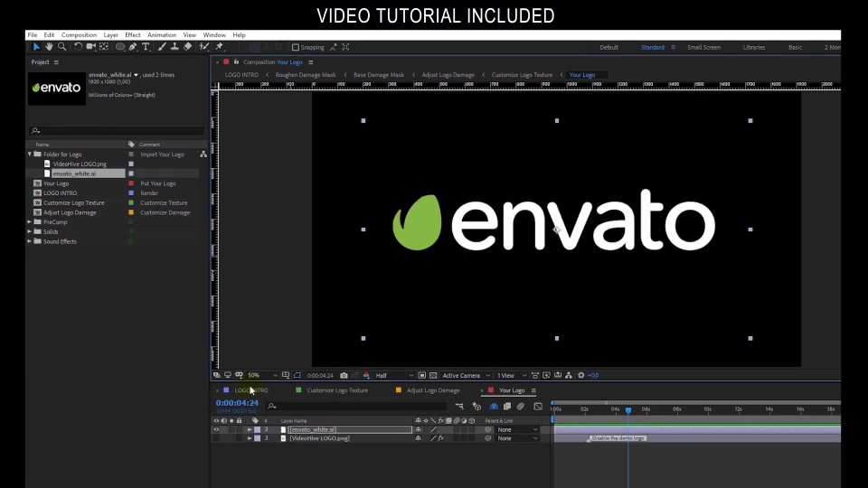Click Reset Exposure icon in viewer footer
This screenshot has width=868, height=488.
click(x=580, y=375)
